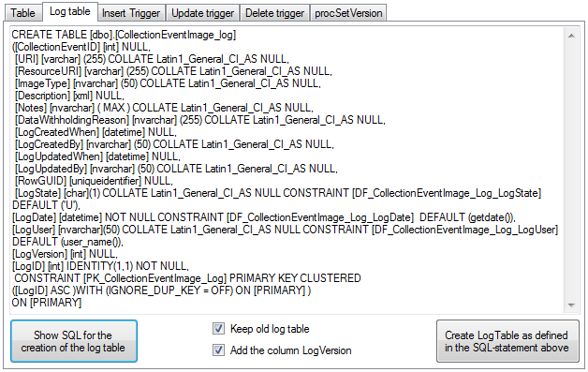
Task: Click the [Description] [xml] NULL line
Action: (69, 96)
